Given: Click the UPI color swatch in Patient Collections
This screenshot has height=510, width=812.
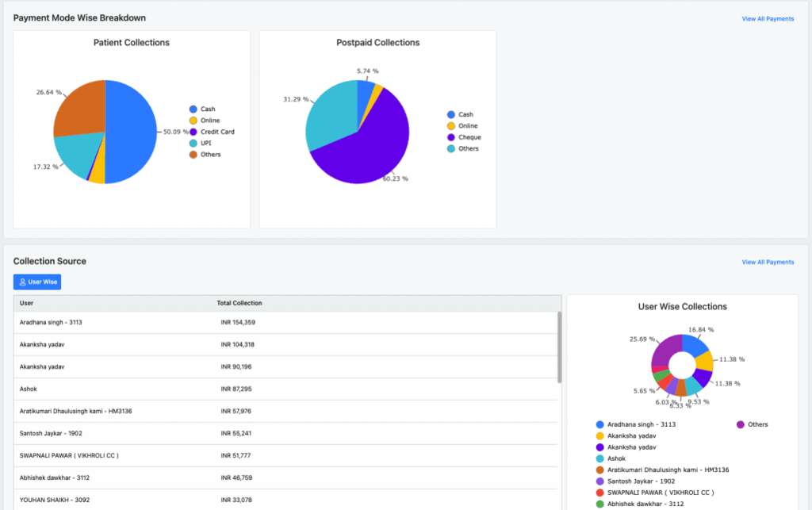Looking at the screenshot, I should 193,143.
